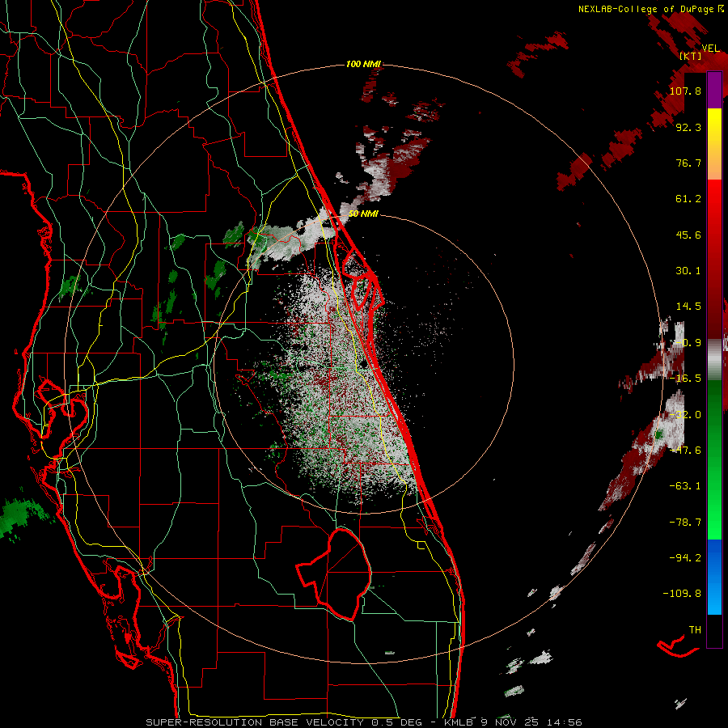This screenshot has width=728, height=728.
Task: Click the -16.5 velocity scale value
Action: (685, 379)
